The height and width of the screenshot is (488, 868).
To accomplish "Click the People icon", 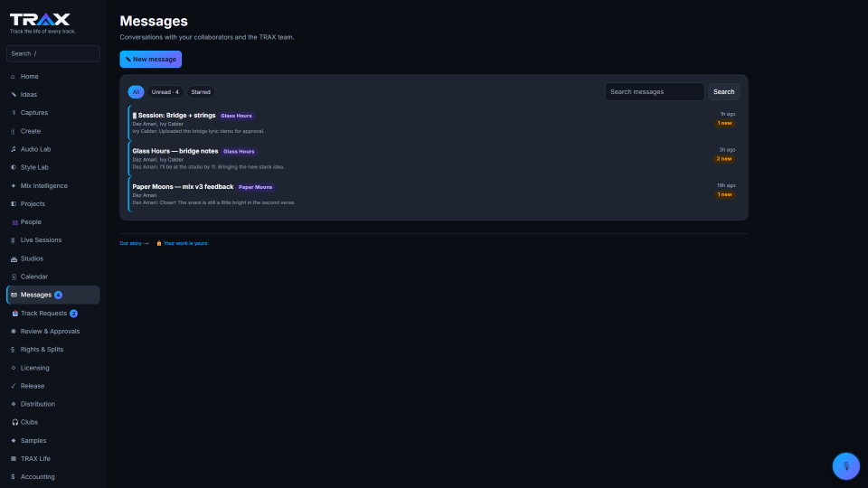I will [15, 222].
